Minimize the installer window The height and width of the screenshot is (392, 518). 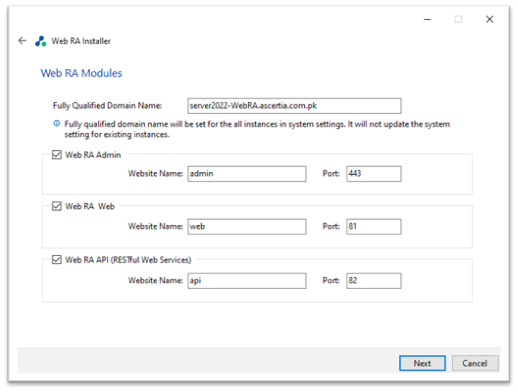(x=427, y=19)
